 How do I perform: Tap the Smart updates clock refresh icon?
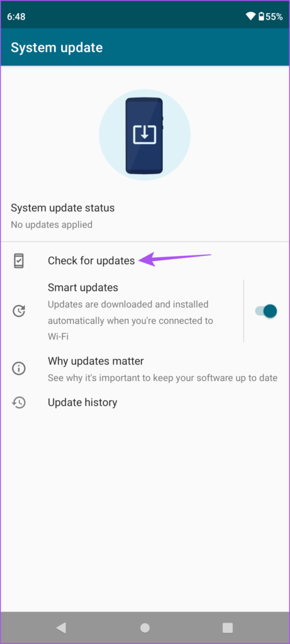click(x=18, y=311)
